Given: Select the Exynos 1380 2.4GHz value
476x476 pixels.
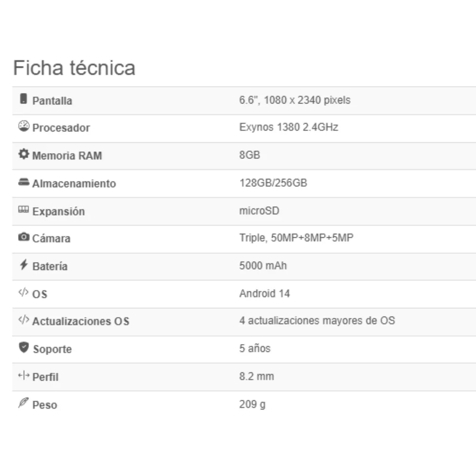Looking at the screenshot, I should click(289, 127).
